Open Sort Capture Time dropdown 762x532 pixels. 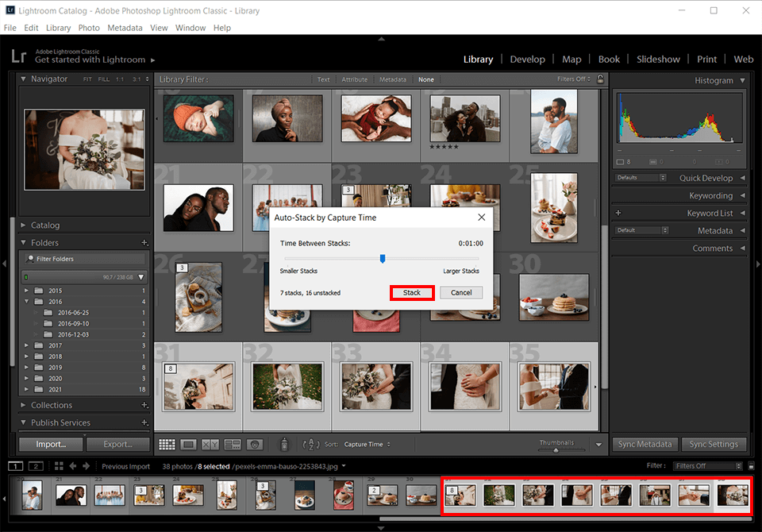coord(367,444)
